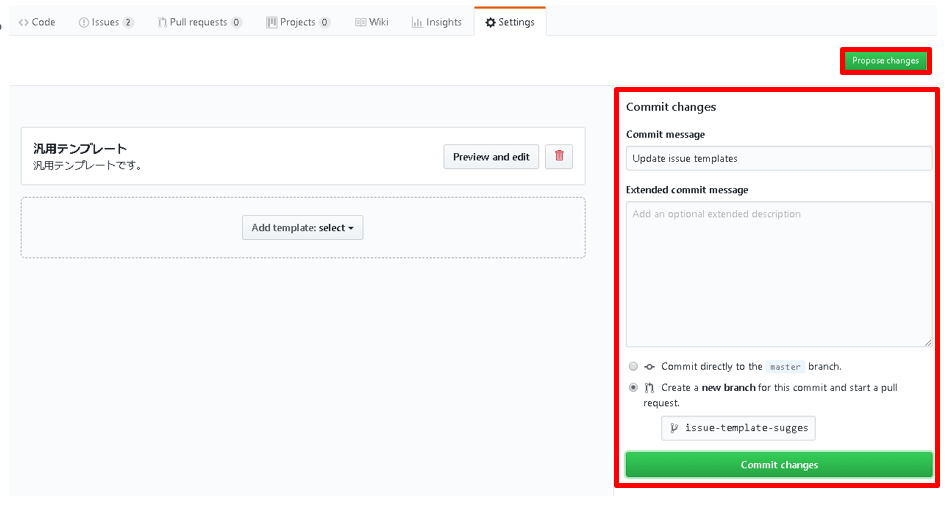The image size is (949, 505).
Task: Focus the Commit message field
Action: (779, 159)
